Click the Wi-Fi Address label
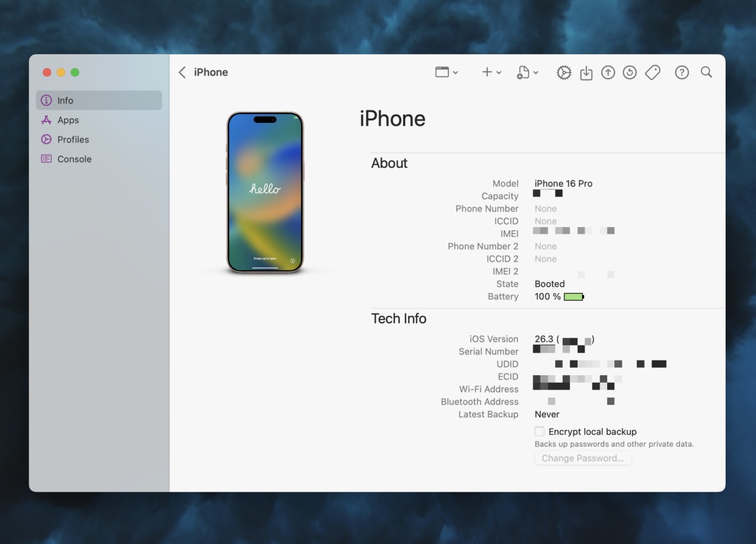756x544 pixels. pos(489,390)
